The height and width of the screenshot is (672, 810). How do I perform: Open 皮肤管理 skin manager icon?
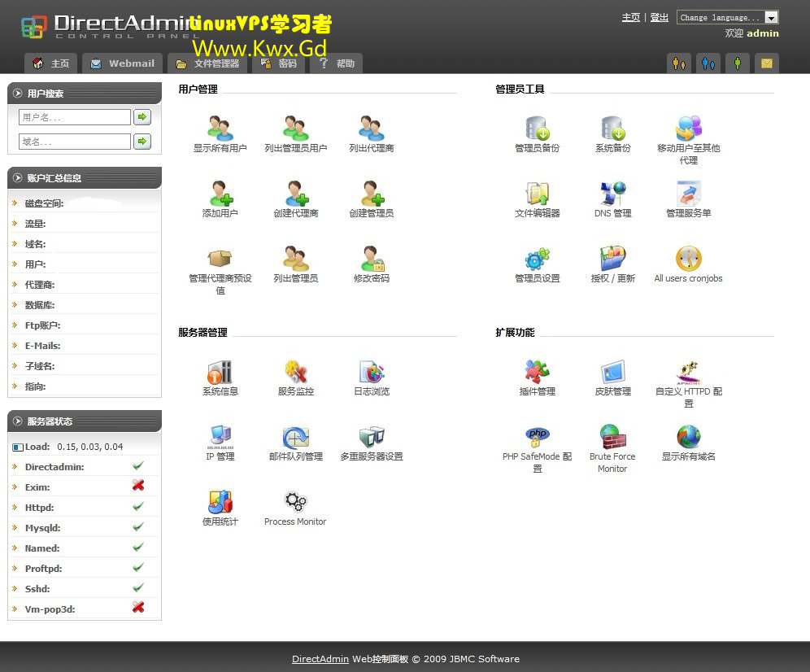point(612,371)
